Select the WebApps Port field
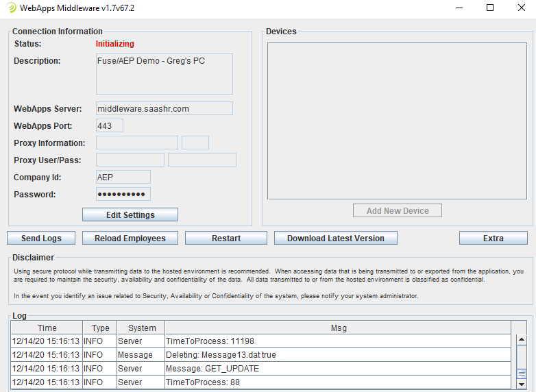 point(110,125)
